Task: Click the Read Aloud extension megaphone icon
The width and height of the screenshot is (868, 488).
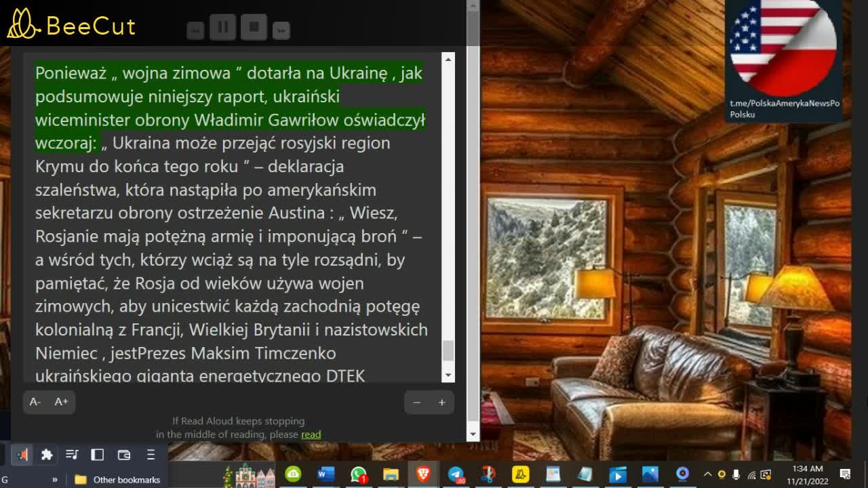Action: point(23,455)
